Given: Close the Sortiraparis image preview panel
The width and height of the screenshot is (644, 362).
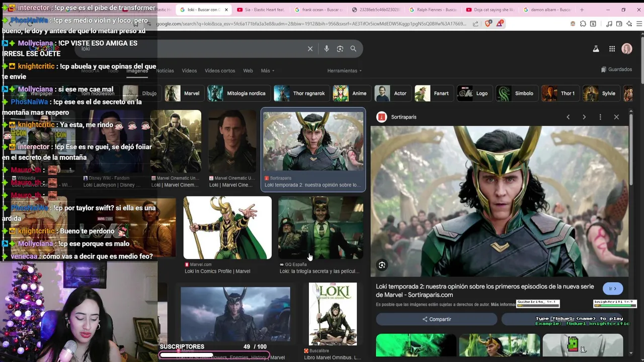Looking at the screenshot, I should coord(616,117).
